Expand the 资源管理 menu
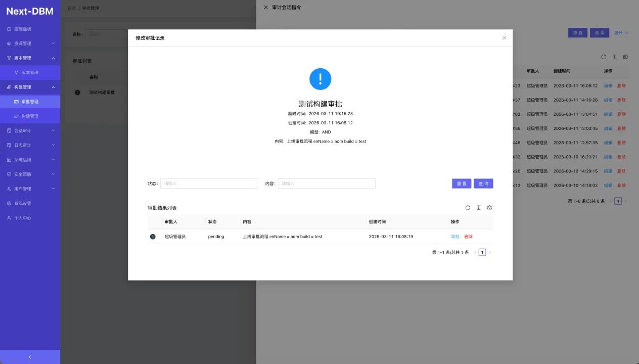This screenshot has width=639, height=364. click(30, 43)
